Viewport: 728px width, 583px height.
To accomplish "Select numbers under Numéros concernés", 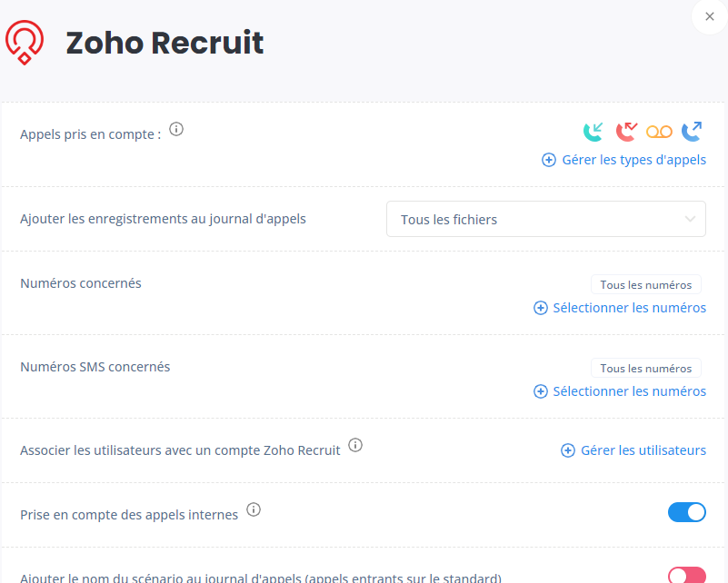I will [620, 308].
